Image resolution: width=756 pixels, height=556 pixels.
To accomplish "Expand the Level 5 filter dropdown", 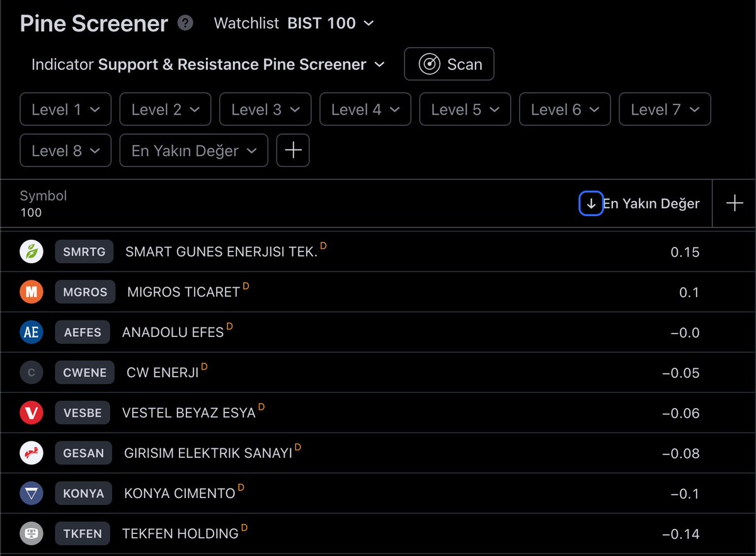I will click(x=465, y=109).
